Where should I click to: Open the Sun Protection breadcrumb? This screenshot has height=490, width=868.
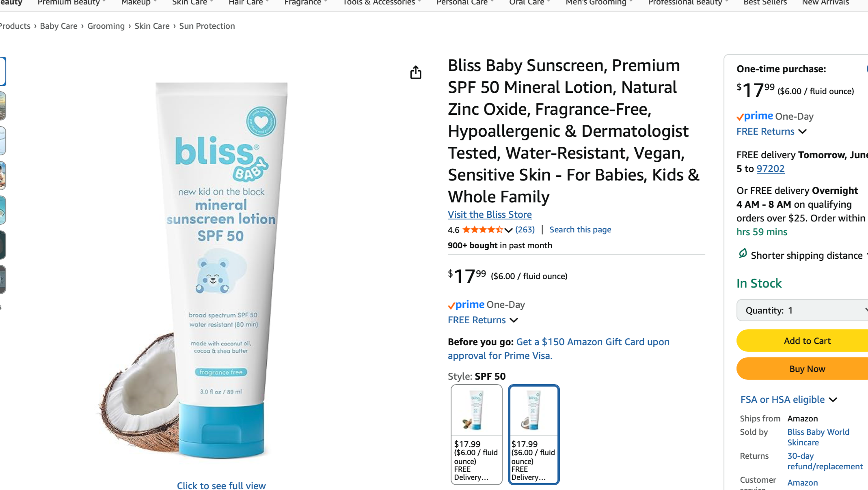207,26
